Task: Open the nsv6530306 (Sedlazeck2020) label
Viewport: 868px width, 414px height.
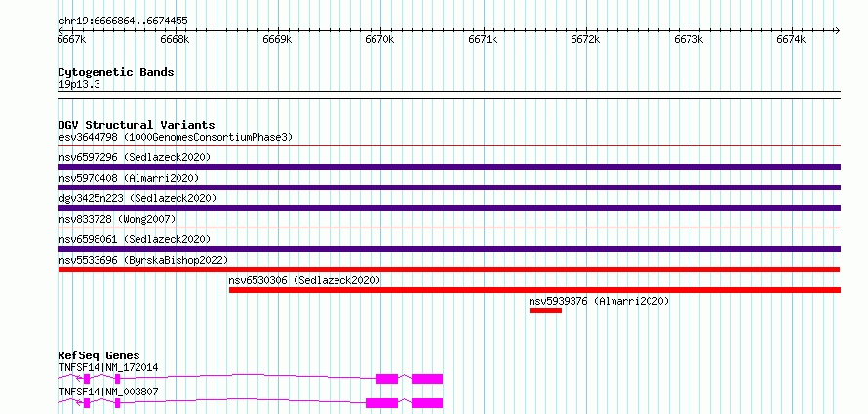Action: click(x=304, y=280)
